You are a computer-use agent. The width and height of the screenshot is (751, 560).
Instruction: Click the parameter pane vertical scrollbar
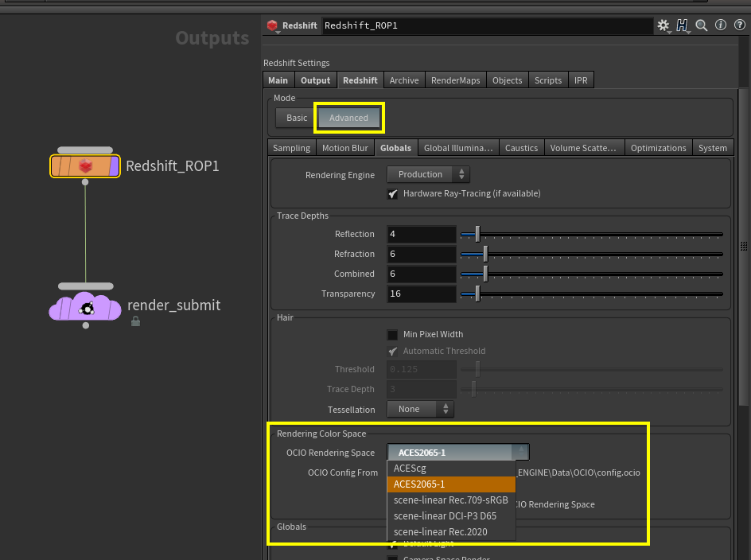coord(743,247)
